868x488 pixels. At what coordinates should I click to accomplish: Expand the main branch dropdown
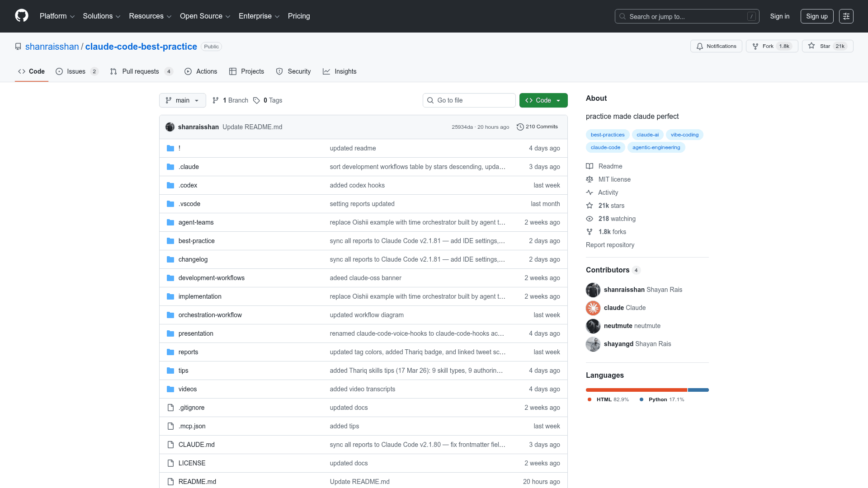point(182,100)
